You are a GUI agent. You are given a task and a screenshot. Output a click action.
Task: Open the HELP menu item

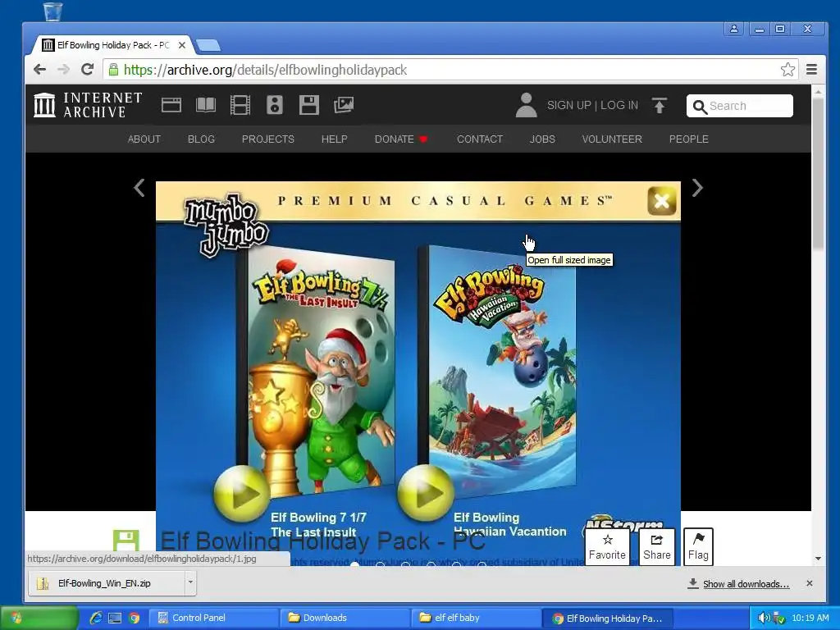click(335, 139)
